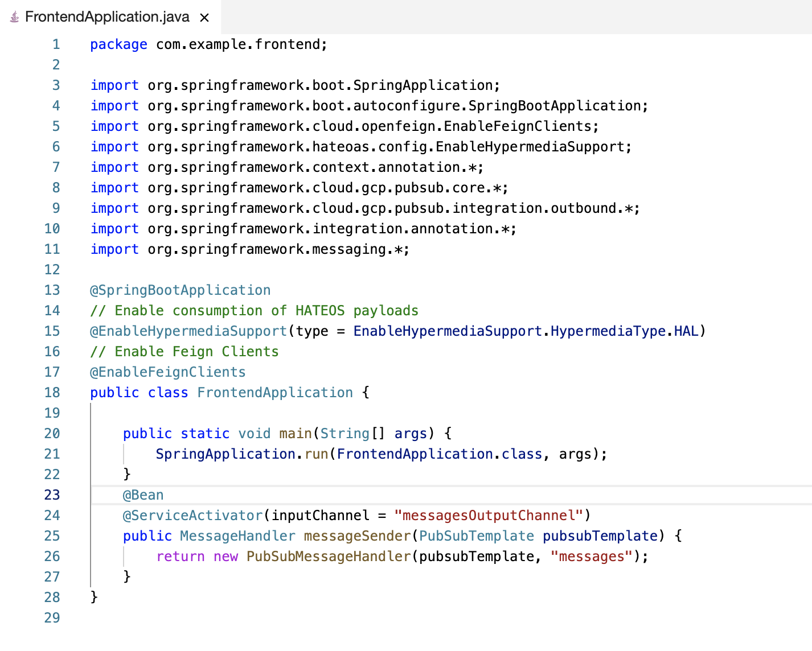812x651 pixels.
Task: Click the context.annotation.* import line
Action: point(287,167)
